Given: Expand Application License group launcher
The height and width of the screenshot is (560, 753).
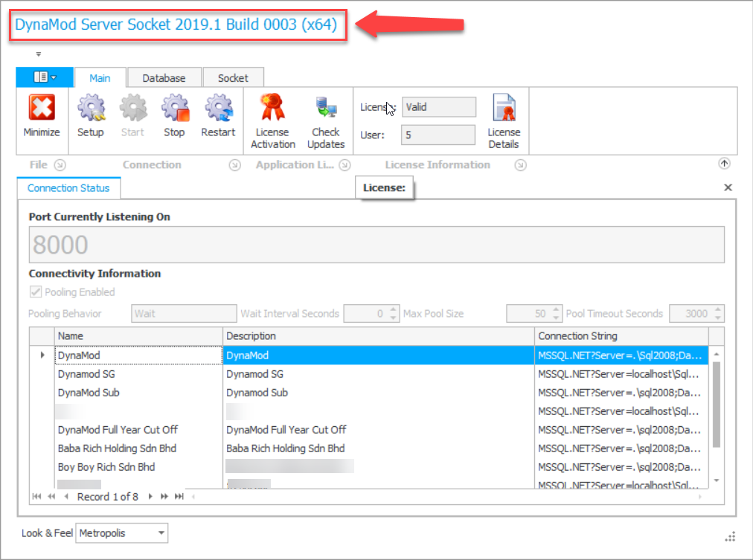Looking at the screenshot, I should click(x=345, y=165).
